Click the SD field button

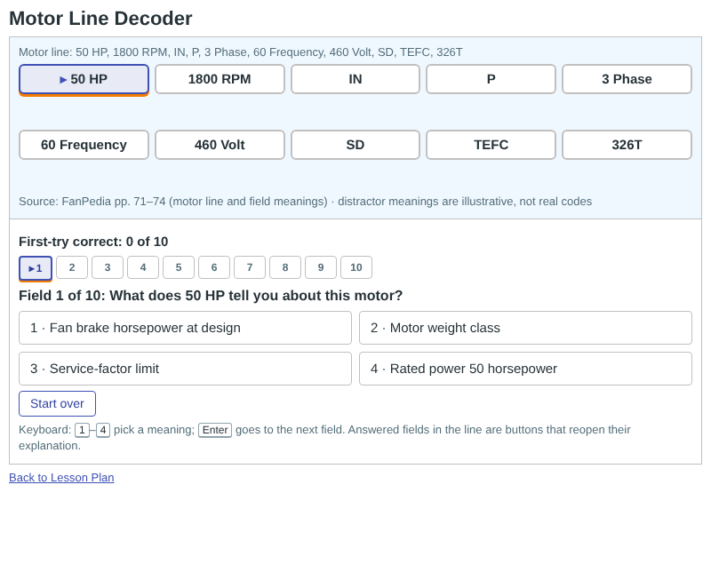point(355,145)
